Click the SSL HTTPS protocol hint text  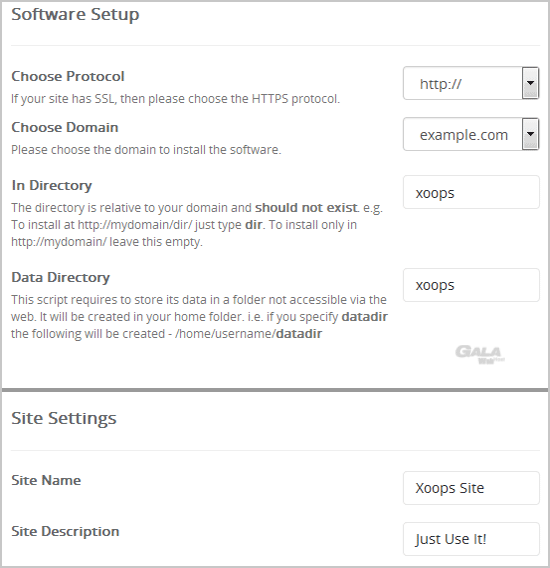coord(175,99)
